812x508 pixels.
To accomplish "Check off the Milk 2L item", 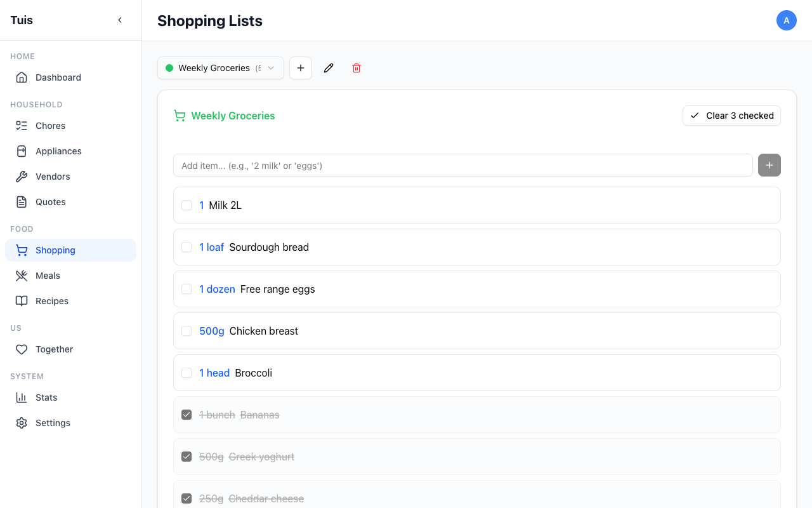I will [x=187, y=205].
